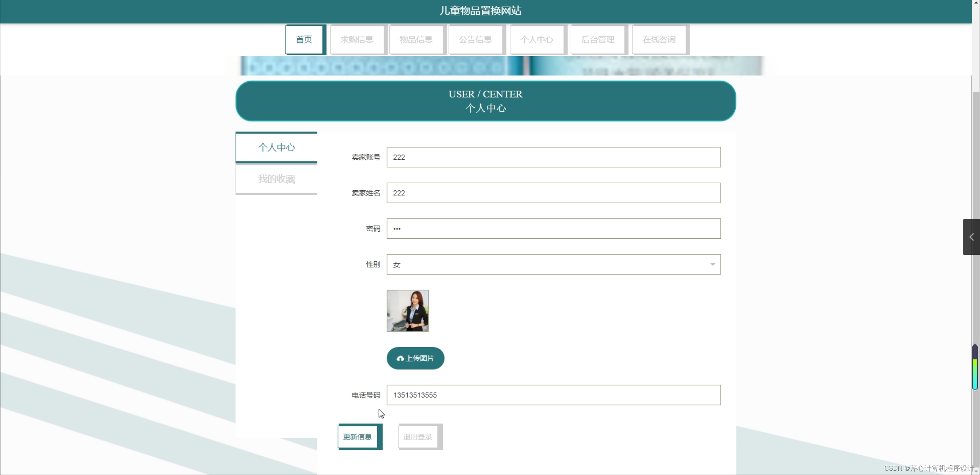Click the profile photo thumbnail
Image resolution: width=980 pixels, height=475 pixels.
(408, 311)
